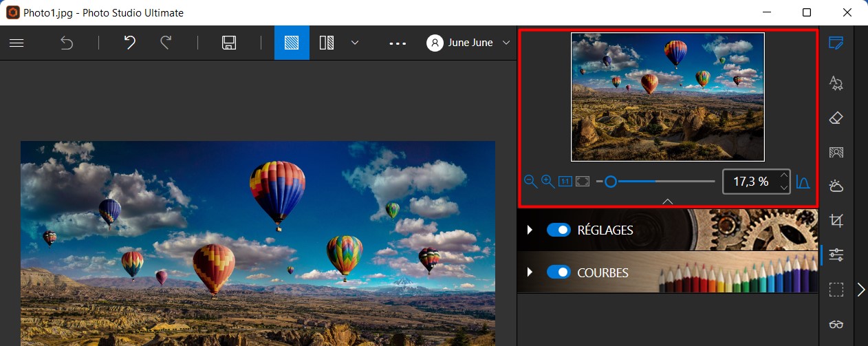Click the glasses icon in the sidebar
This screenshot has width=868, height=346.
pos(836,324)
